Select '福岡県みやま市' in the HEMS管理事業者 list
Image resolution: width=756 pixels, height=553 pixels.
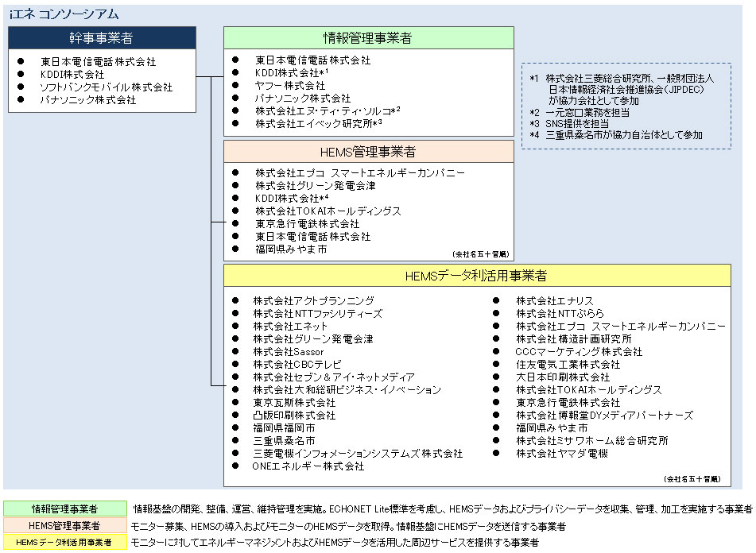pyautogui.click(x=291, y=249)
